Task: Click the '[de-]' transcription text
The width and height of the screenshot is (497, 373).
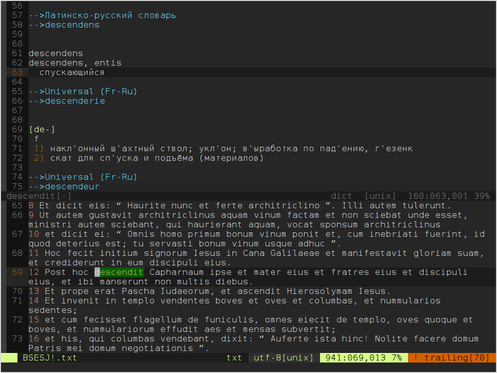Action: pyautogui.click(x=42, y=129)
